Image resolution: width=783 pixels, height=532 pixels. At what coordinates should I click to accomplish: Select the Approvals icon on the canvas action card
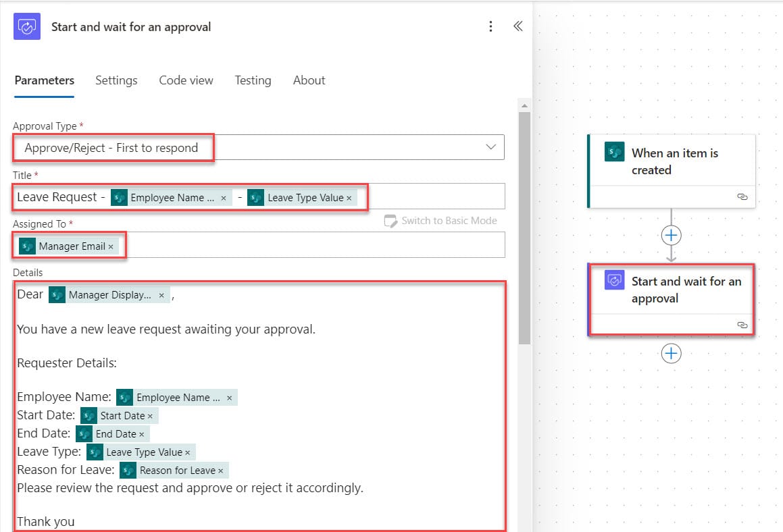point(614,282)
